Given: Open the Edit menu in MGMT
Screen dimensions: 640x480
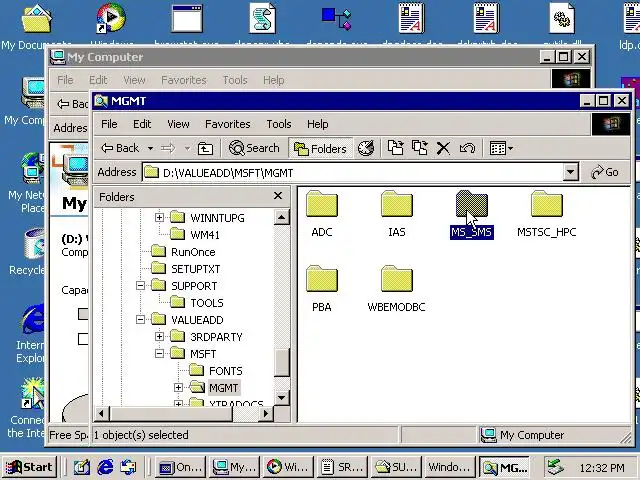Looking at the screenshot, I should point(142,124).
